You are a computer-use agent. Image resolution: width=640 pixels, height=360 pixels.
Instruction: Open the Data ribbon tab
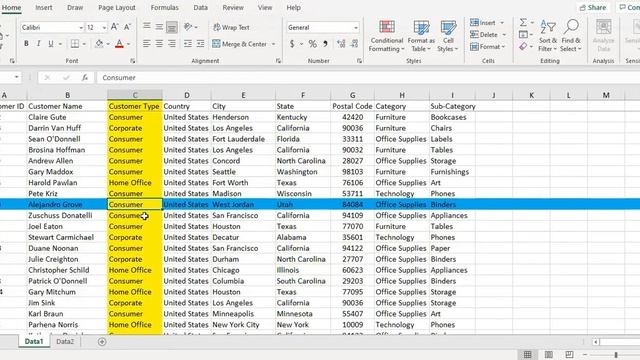[x=200, y=7]
